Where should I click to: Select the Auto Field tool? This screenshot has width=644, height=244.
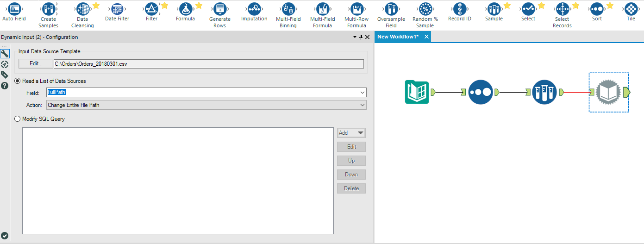tap(14, 12)
